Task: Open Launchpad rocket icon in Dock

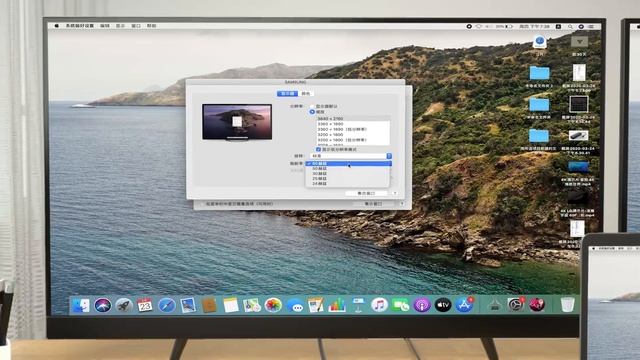Action: [124, 305]
